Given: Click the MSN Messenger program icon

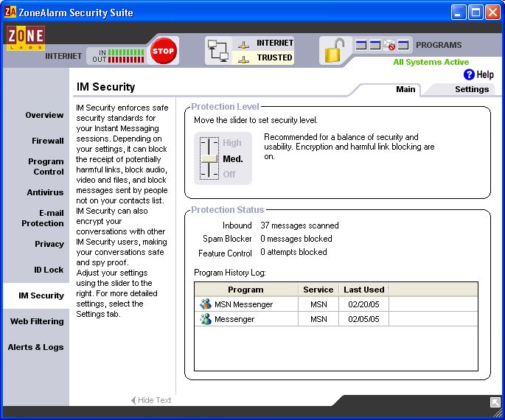Looking at the screenshot, I should [205, 304].
